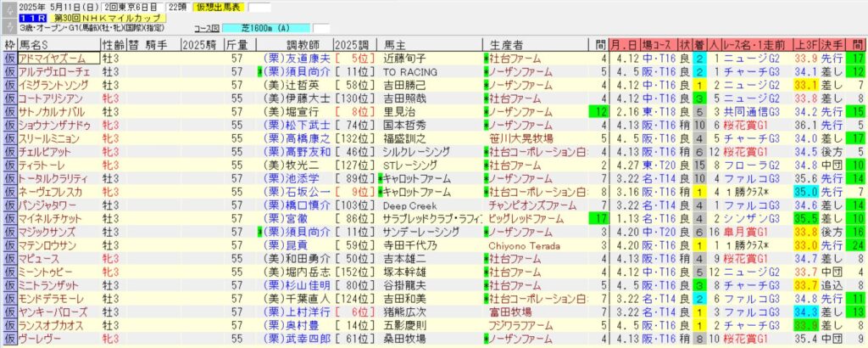Viewport: 868px width, 348px height.
Task: Click the 仮 frame cell for アドマイヤズーム
Action: (x=9, y=59)
